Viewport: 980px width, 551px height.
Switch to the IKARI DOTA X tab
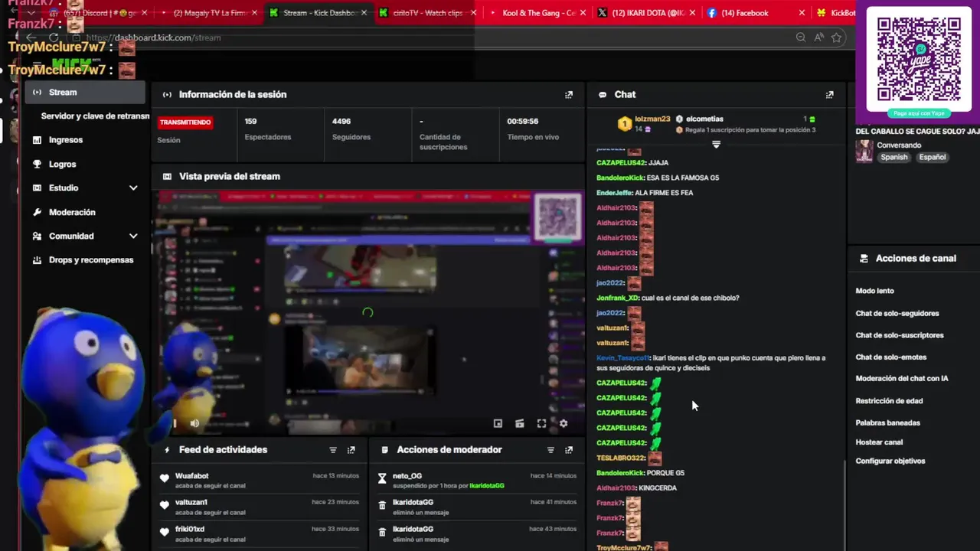click(x=647, y=13)
